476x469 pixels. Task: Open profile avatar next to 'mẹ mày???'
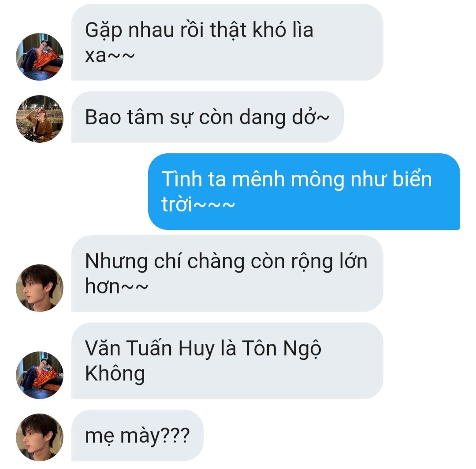[40, 437]
